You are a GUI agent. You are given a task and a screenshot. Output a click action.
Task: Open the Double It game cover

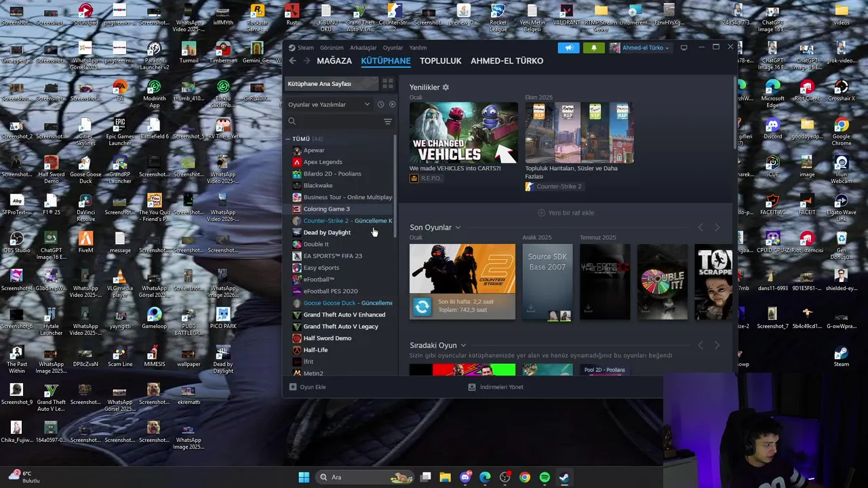click(x=662, y=281)
